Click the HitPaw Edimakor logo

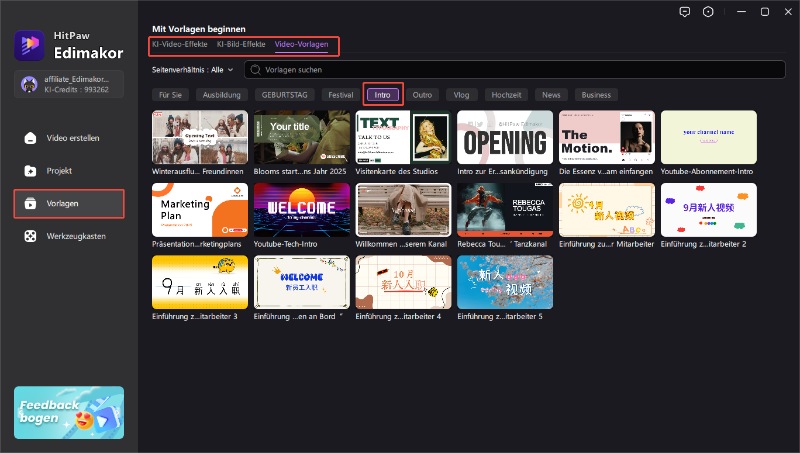click(x=28, y=45)
